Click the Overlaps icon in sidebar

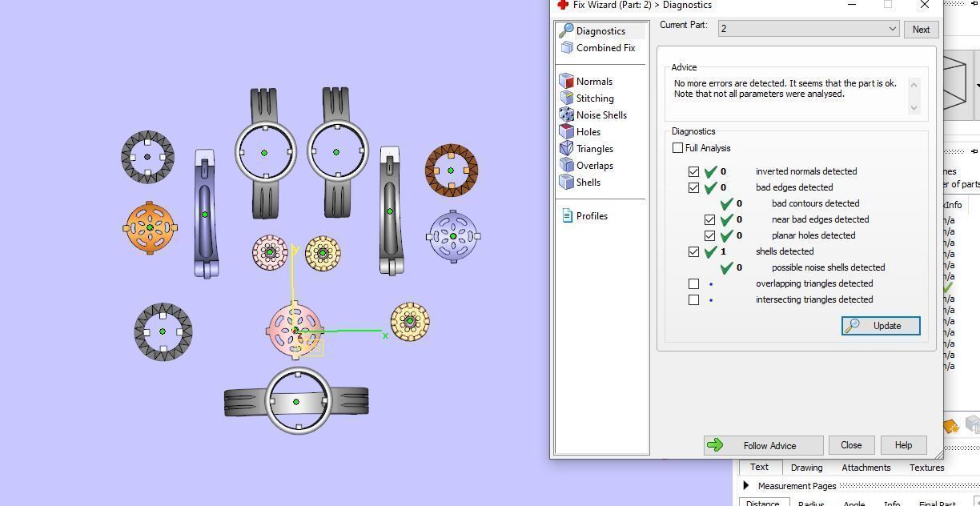click(x=566, y=166)
